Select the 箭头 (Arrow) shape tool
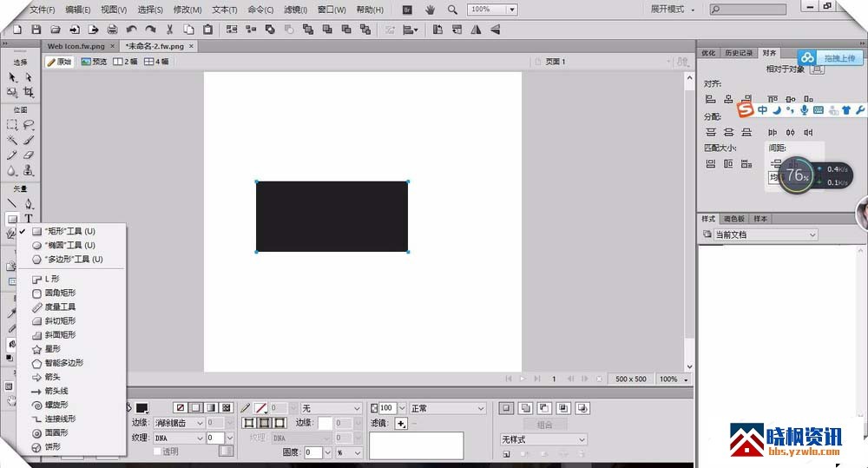The image size is (868, 468). coord(54,377)
